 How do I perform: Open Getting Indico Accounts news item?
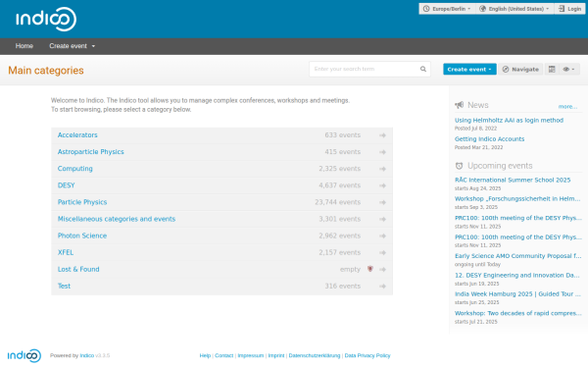point(489,139)
